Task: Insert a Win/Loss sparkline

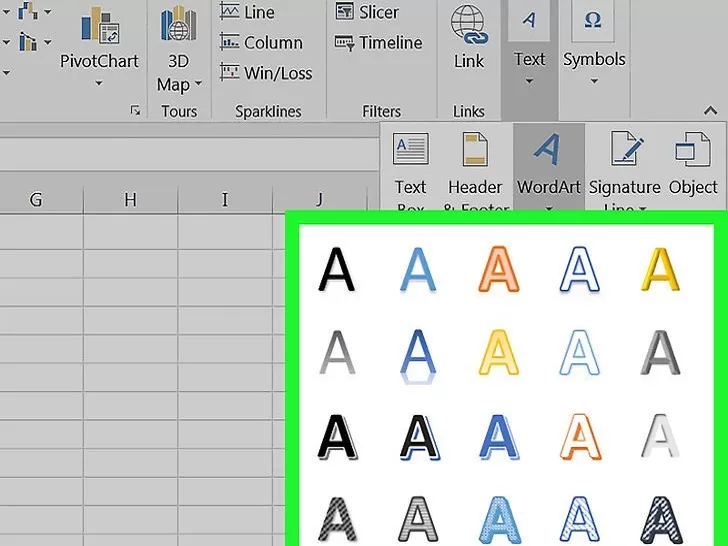Action: point(266,73)
